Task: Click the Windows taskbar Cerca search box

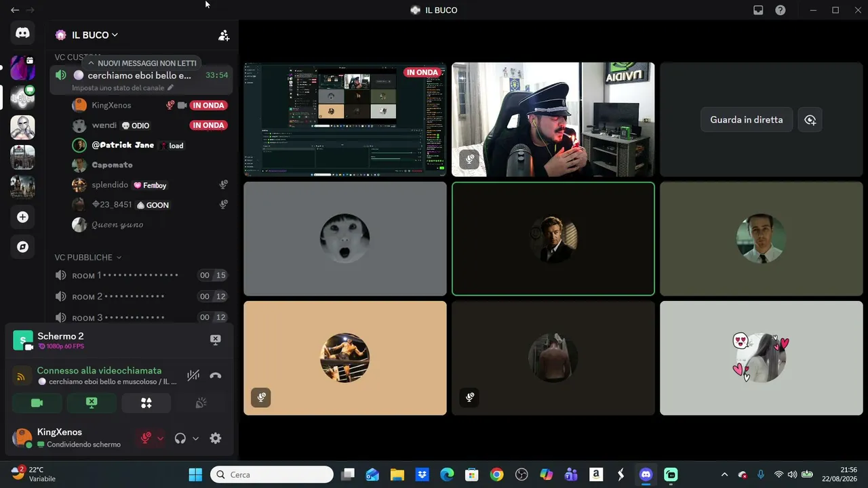Action: [271, 474]
